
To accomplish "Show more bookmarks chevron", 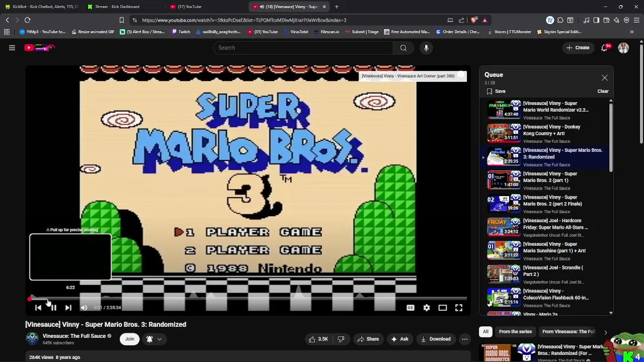I will 631,32.
